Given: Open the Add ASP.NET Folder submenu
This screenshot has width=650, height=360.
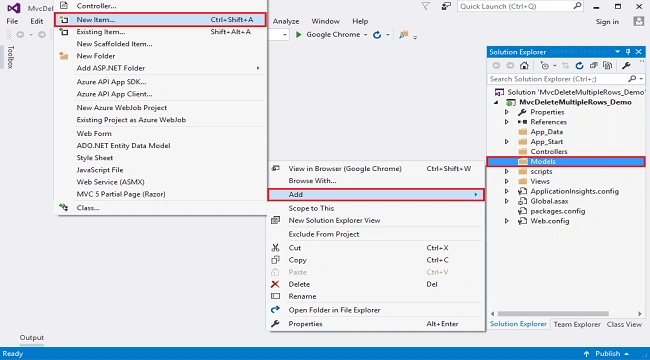Looking at the screenshot, I should tap(160, 68).
